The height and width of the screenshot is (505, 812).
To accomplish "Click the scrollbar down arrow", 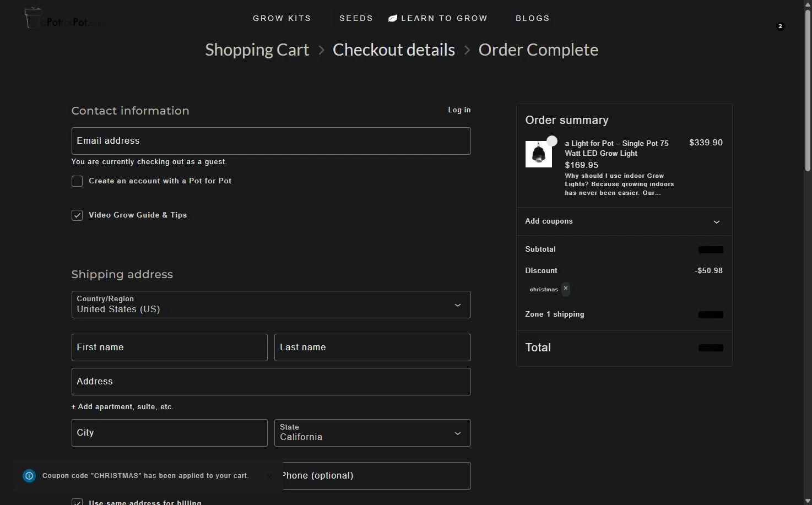I will pos(808,501).
